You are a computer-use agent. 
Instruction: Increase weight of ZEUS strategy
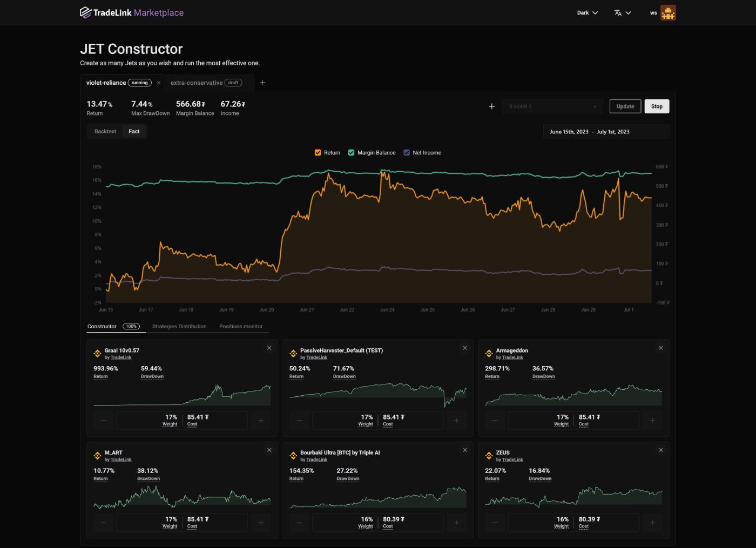tap(652, 523)
